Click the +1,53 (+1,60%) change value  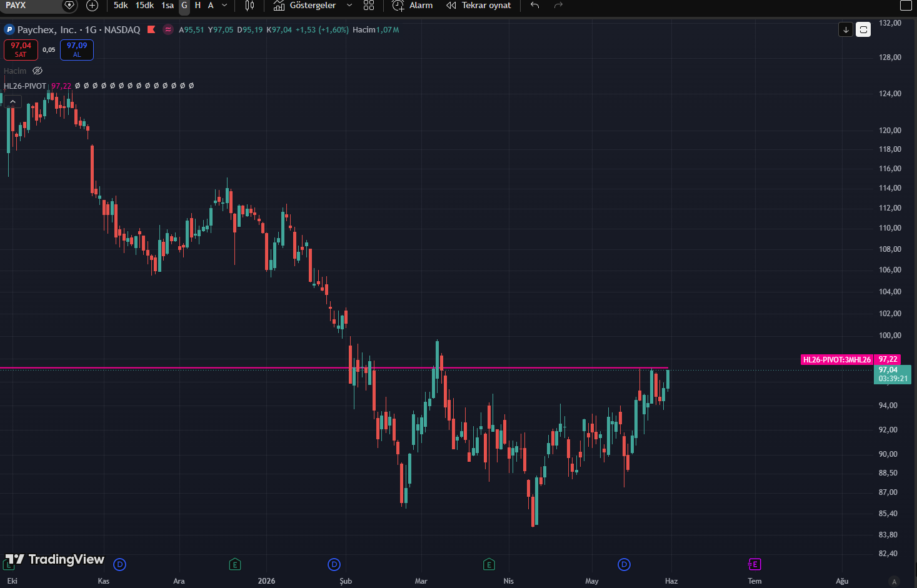322,30
